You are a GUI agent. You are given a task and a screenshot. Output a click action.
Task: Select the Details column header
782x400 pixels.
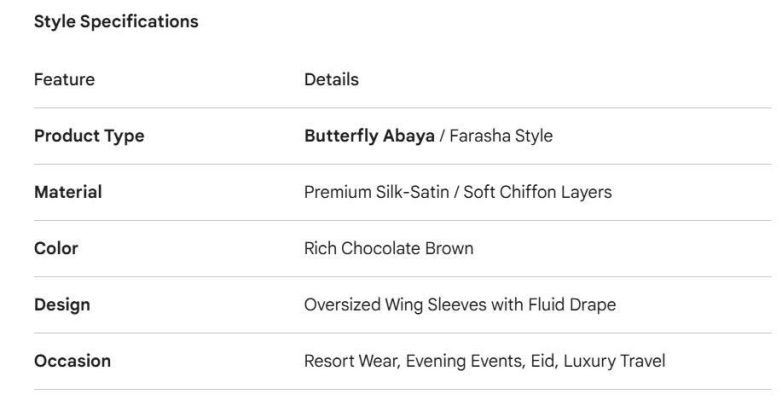[x=331, y=79]
